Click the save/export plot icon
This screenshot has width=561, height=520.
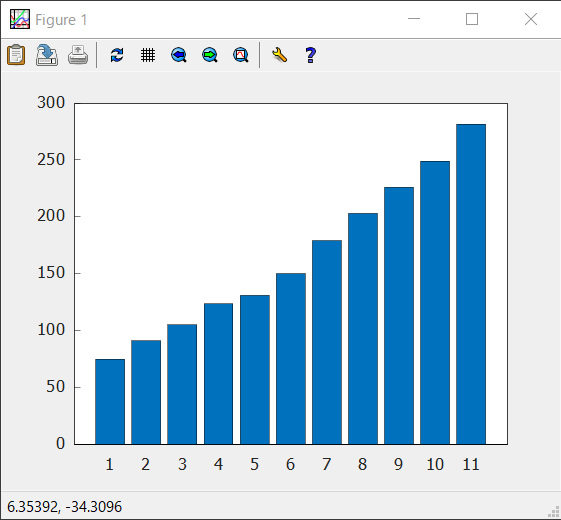tap(47, 55)
